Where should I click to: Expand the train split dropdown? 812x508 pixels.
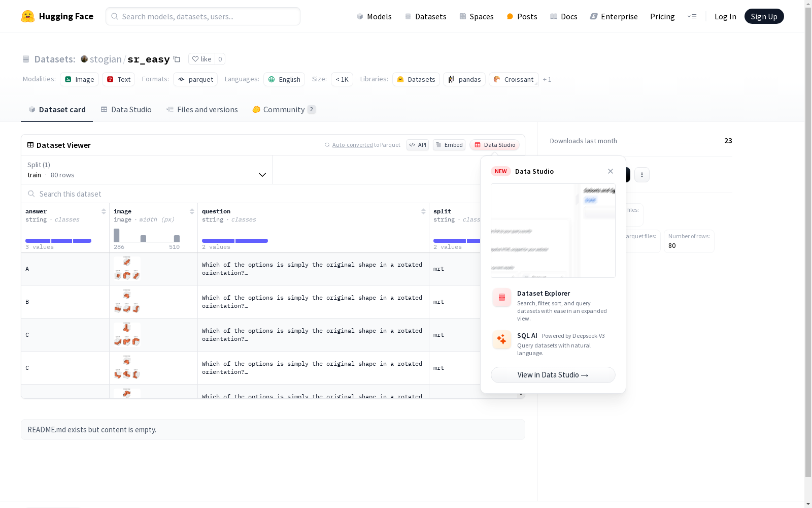pos(147,170)
